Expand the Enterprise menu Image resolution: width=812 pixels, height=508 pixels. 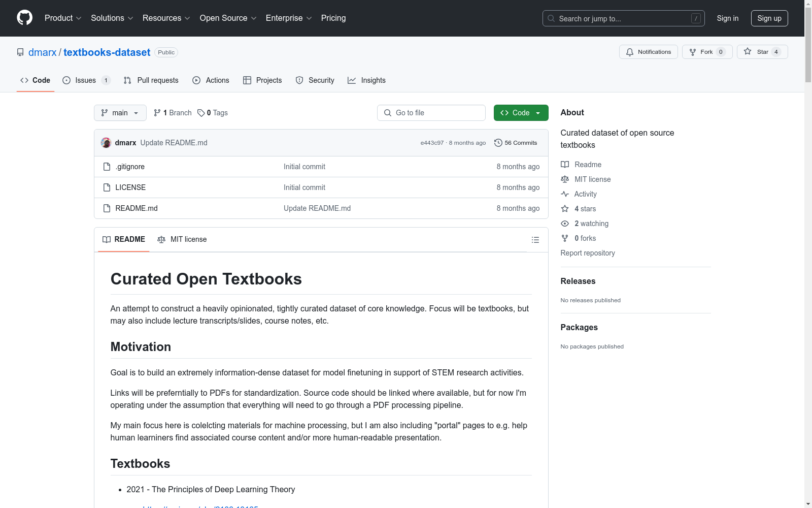click(x=289, y=18)
